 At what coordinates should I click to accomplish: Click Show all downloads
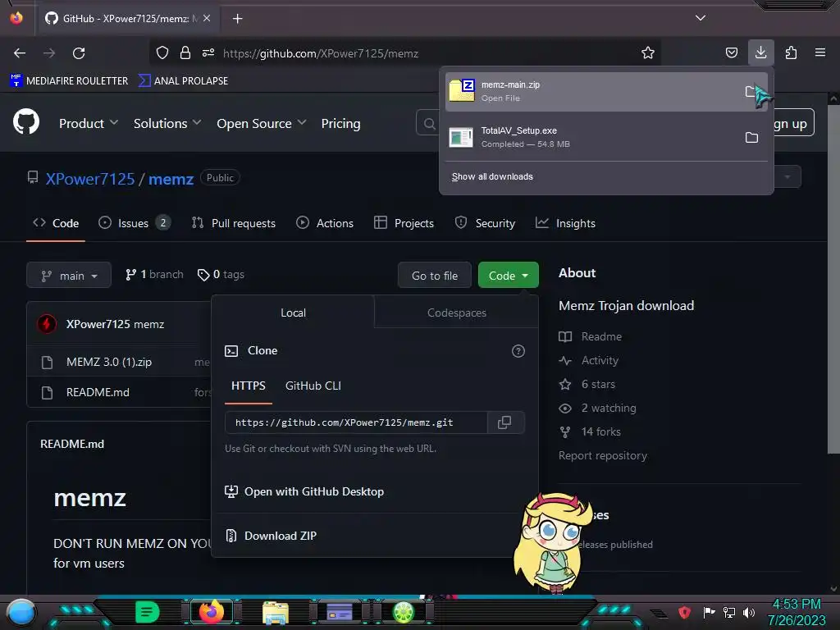click(492, 177)
